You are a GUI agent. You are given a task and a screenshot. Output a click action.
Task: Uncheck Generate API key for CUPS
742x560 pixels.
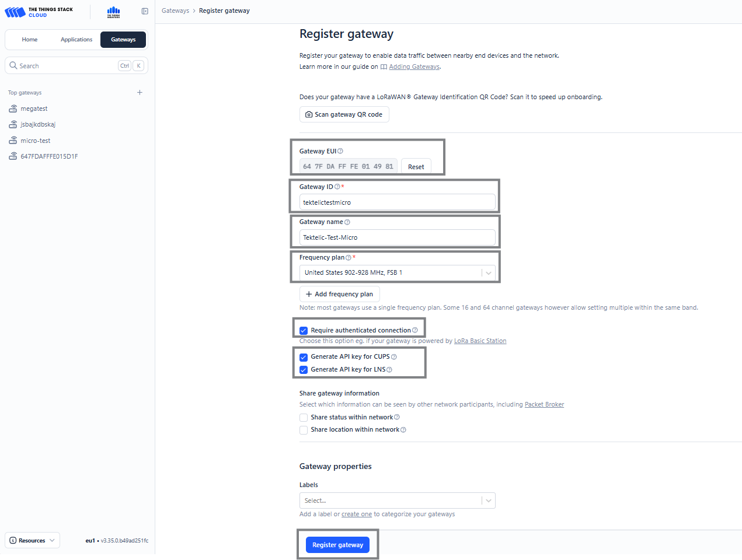coord(303,357)
